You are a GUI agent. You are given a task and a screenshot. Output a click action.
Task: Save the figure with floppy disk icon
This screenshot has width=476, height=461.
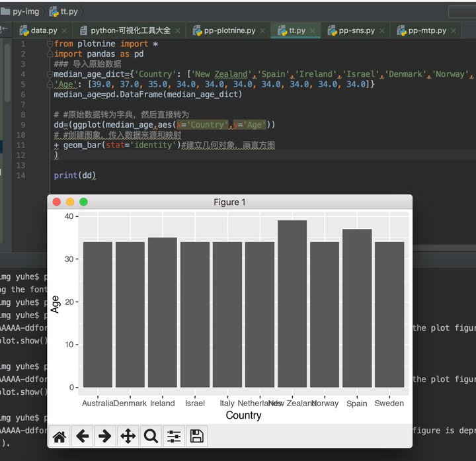196,436
